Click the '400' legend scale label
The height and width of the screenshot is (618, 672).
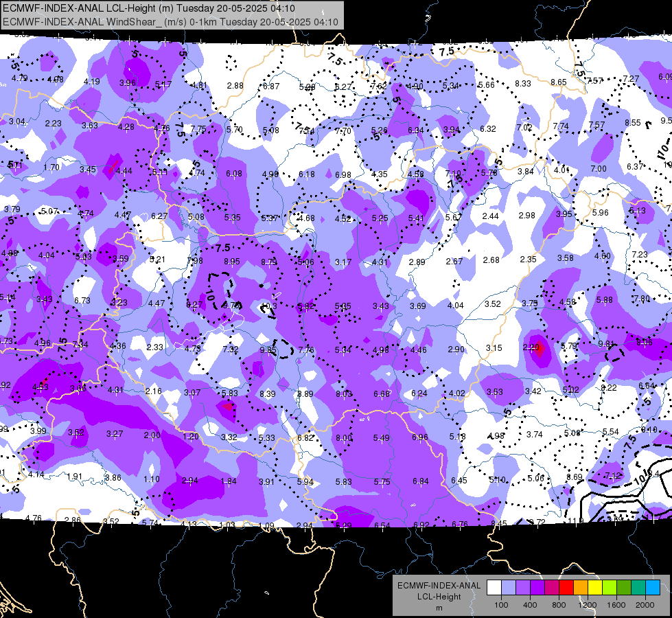(530, 605)
